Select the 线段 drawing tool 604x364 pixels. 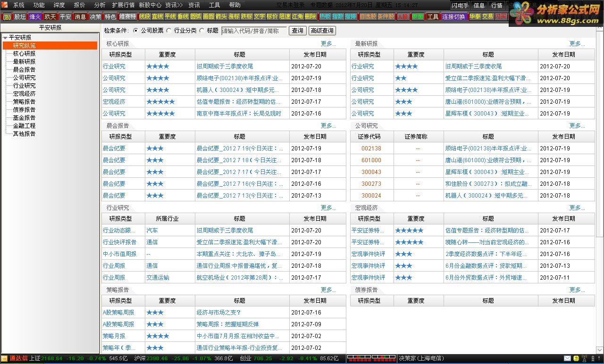pos(144,17)
